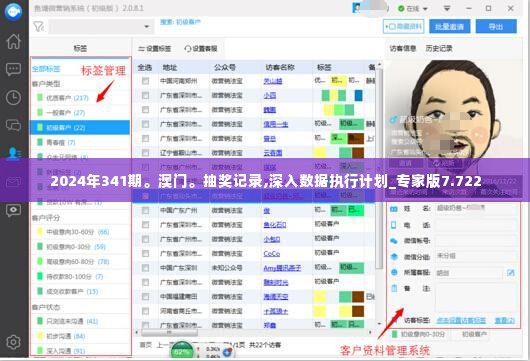Click the 电话 phone icon
This screenshot has width=530, height=361.
[394, 224]
